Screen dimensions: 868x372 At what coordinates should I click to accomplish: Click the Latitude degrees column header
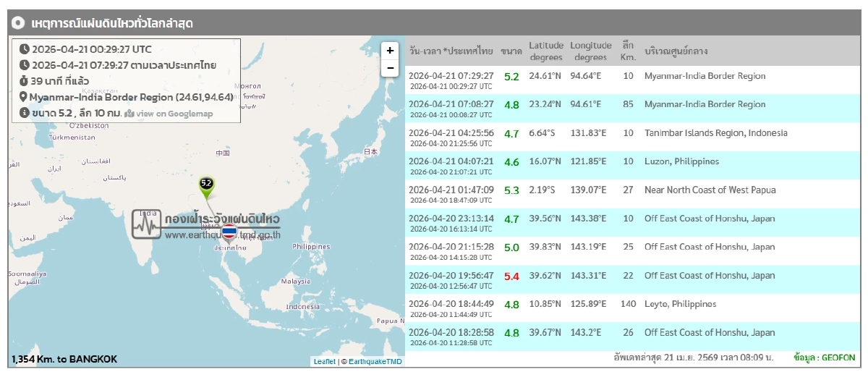click(546, 51)
